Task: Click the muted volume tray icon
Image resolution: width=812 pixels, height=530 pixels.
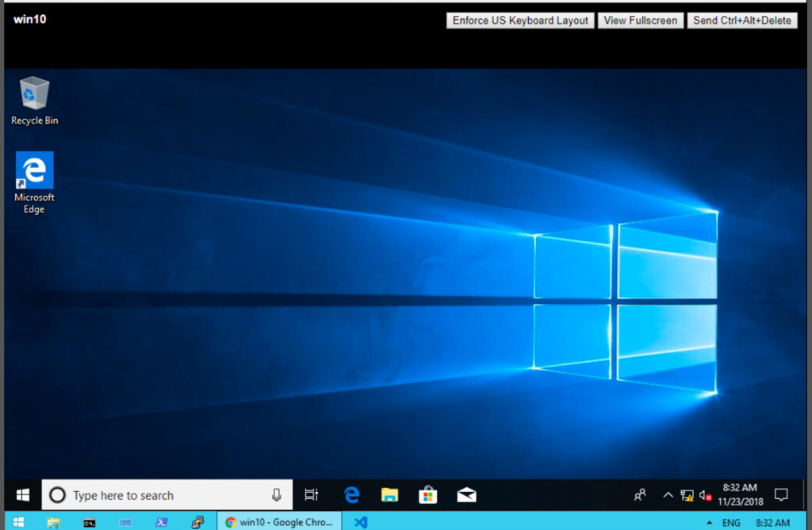Action: click(x=705, y=496)
